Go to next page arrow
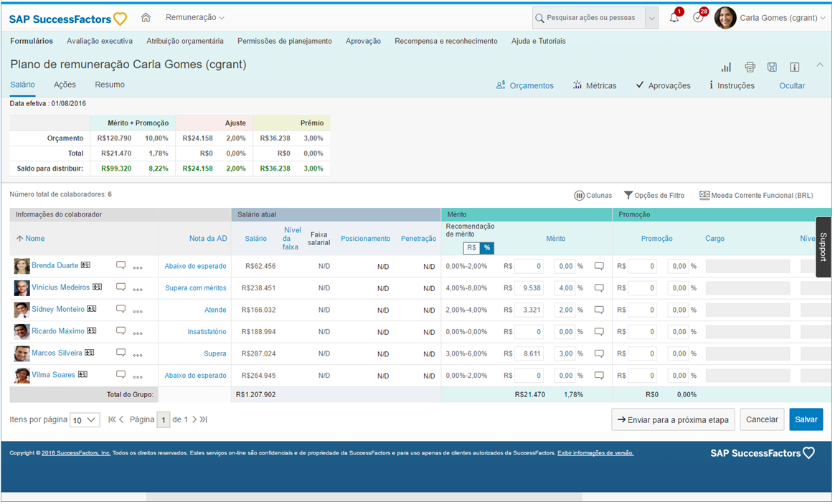 coord(194,419)
